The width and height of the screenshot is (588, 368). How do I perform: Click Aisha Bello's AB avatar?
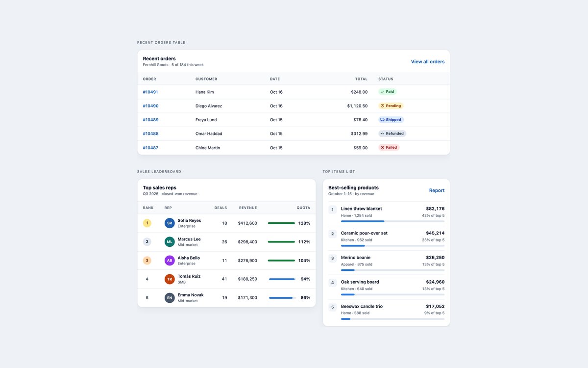click(x=170, y=261)
